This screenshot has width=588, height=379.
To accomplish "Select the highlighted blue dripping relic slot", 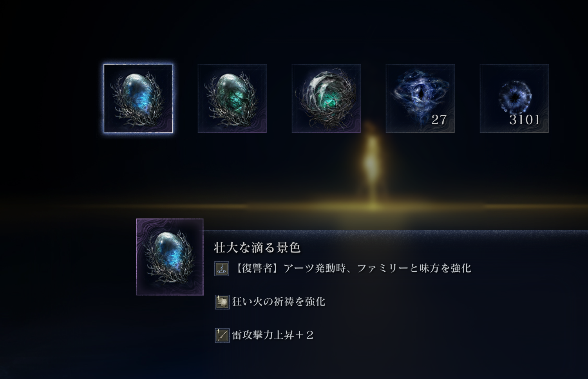I will click(x=138, y=99).
